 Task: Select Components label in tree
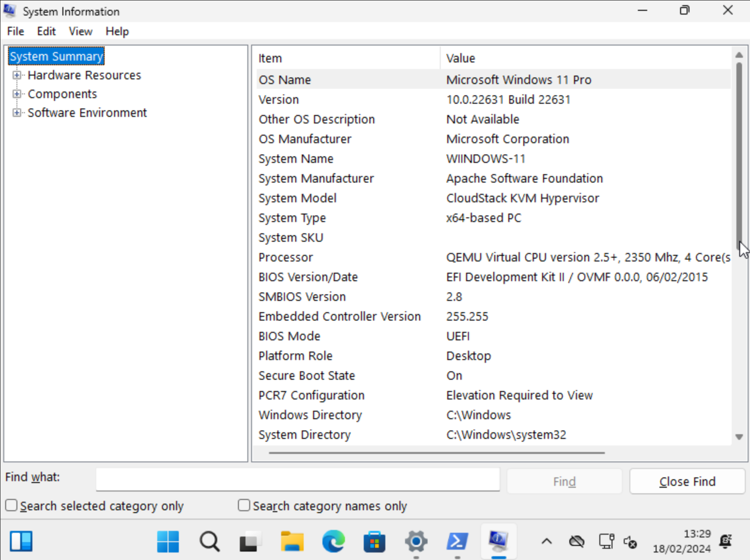point(62,94)
